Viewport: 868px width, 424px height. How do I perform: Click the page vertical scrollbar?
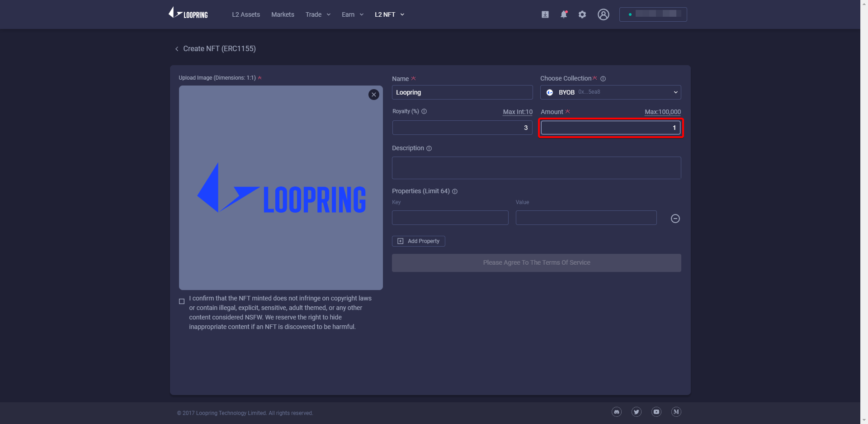(864, 212)
